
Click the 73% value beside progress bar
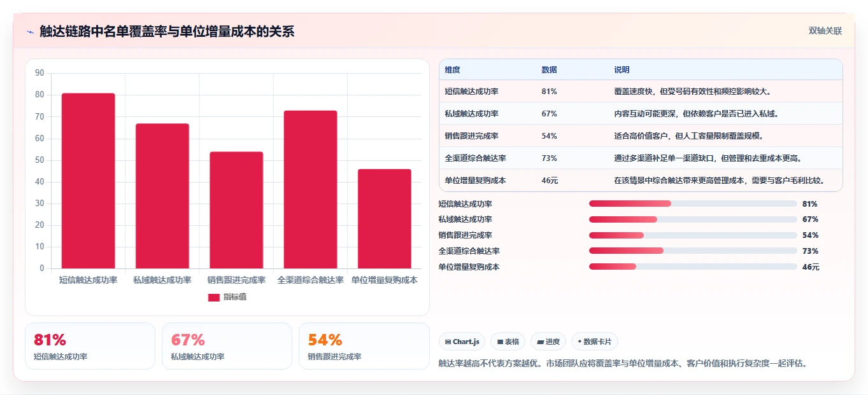[810, 251]
